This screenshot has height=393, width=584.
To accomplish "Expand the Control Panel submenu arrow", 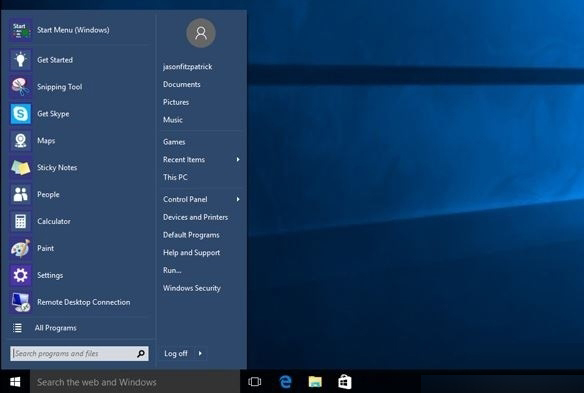I will pos(238,199).
